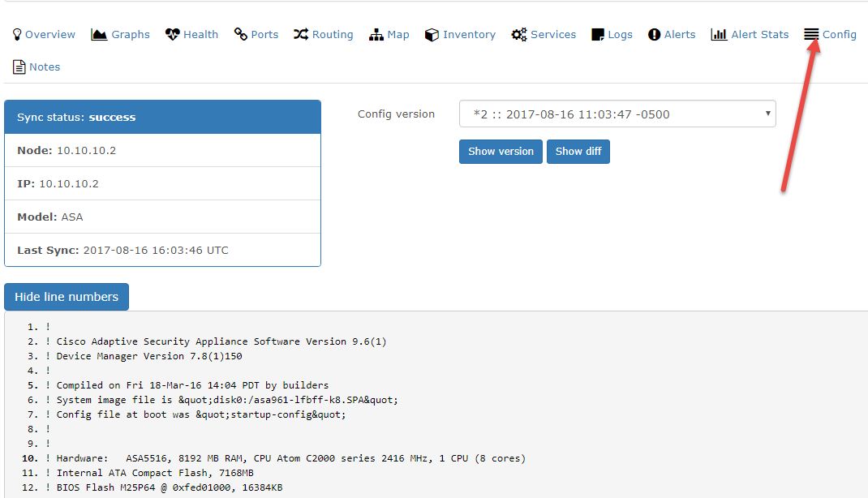868x498 pixels.
Task: Click the Graphs chart icon
Action: (99, 34)
